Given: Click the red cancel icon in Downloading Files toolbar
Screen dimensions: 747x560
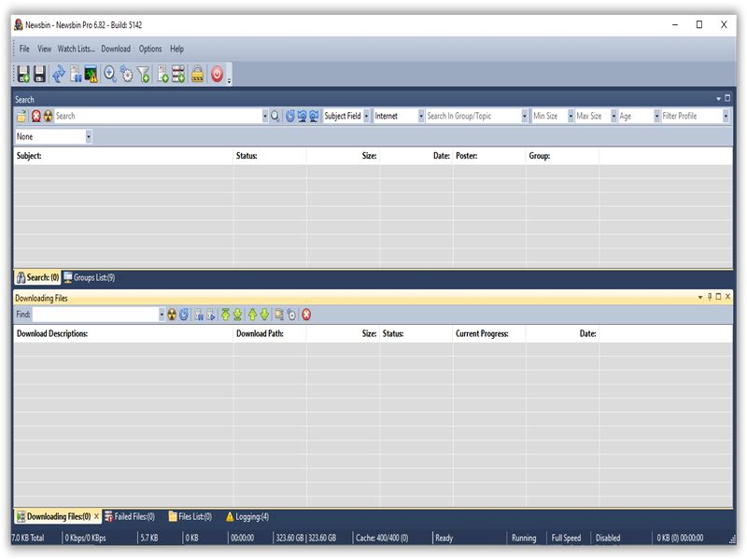Looking at the screenshot, I should click(305, 315).
